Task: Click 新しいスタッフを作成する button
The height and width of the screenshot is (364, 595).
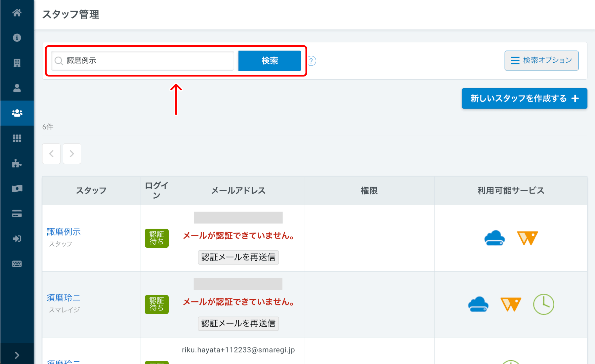Action: [x=524, y=98]
